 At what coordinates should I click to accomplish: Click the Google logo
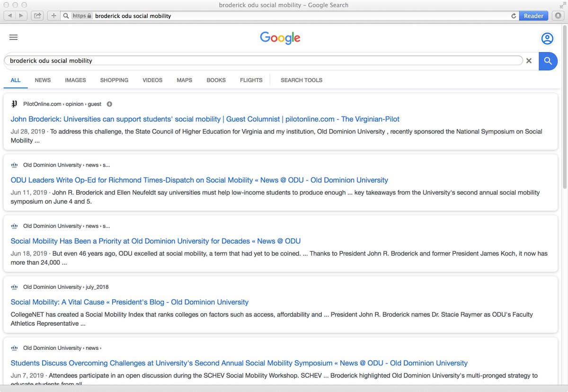tap(280, 38)
